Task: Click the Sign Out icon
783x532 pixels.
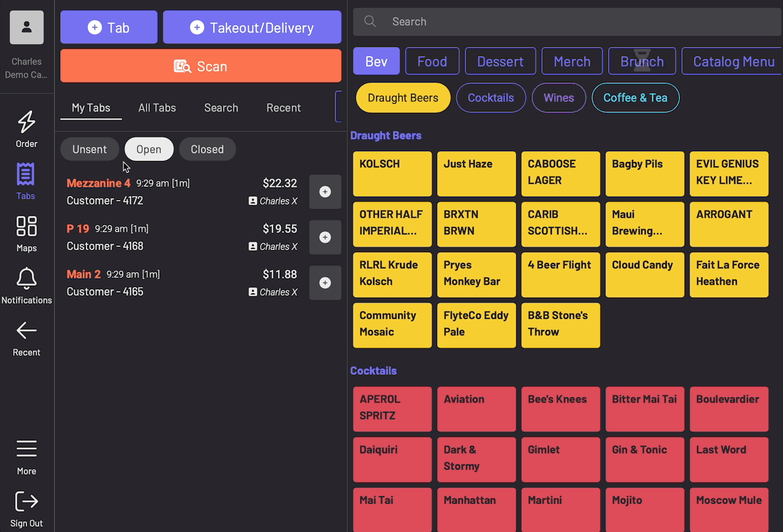Action: click(26, 501)
